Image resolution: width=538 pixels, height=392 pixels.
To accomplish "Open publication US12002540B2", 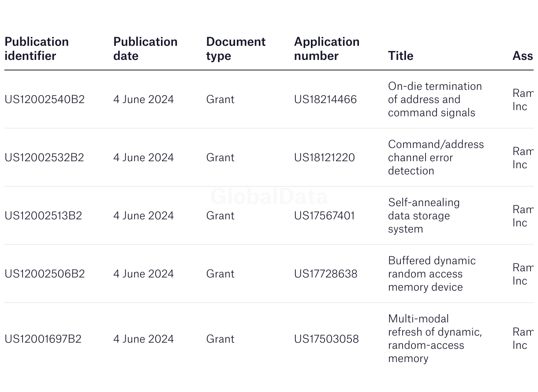I will tap(45, 99).
